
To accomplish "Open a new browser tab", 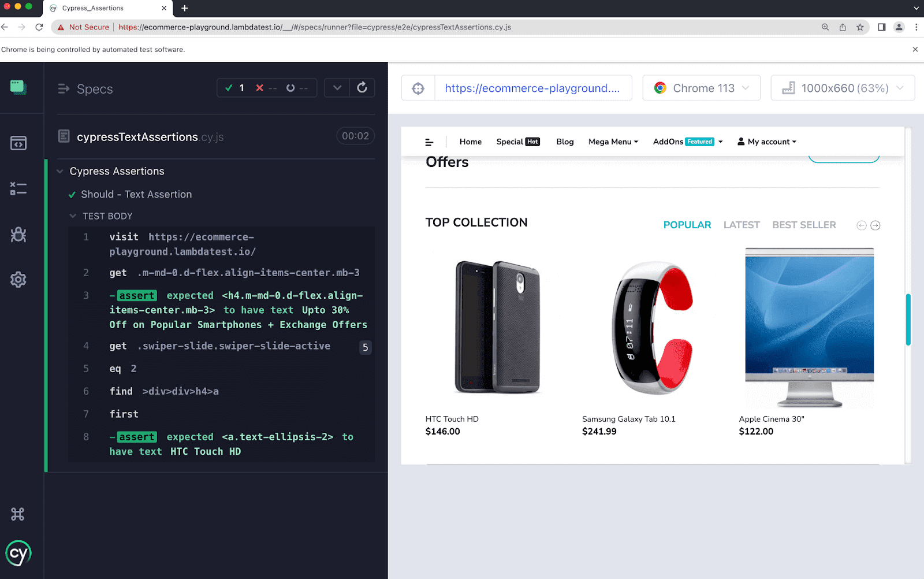I will (x=185, y=8).
